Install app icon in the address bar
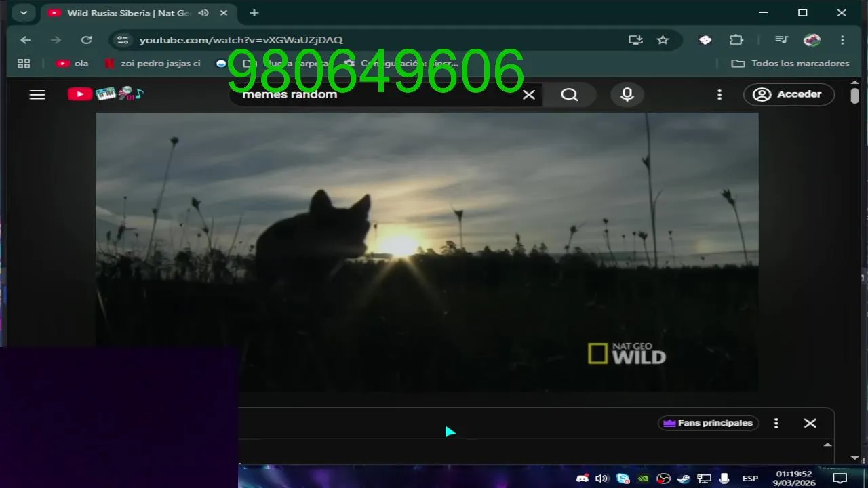Screen dimensions: 868x488 [x=635, y=40]
